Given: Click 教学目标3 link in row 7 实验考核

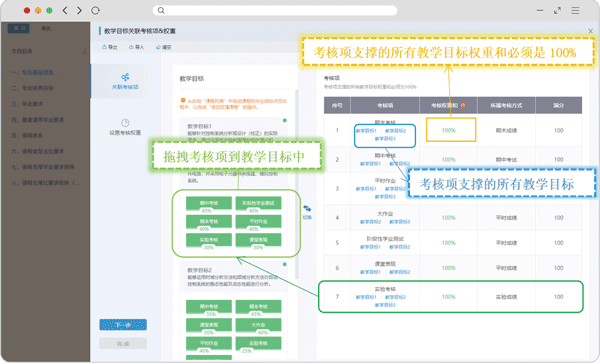Looking at the screenshot, I should [385, 305].
